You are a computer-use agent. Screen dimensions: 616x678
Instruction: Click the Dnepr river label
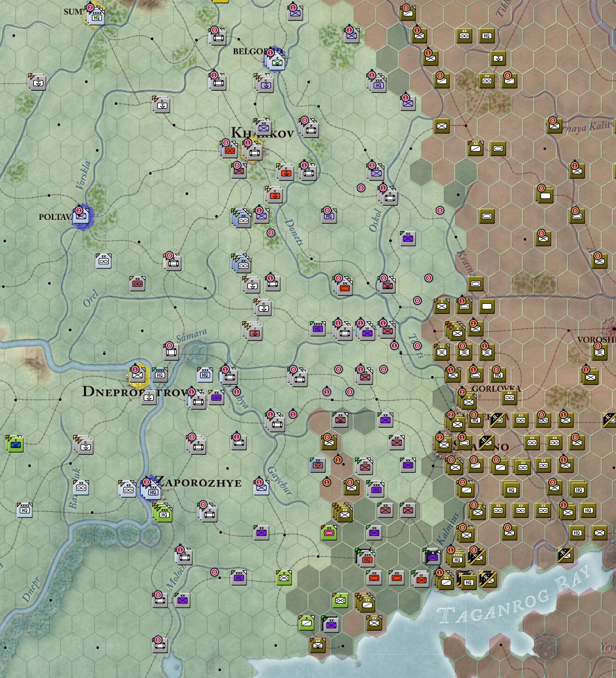32,589
